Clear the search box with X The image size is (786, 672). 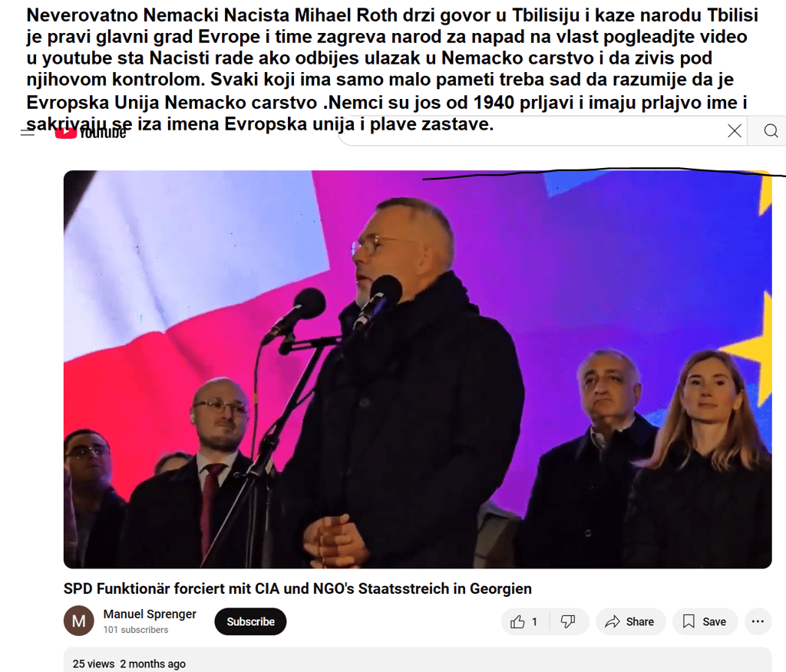point(735,130)
